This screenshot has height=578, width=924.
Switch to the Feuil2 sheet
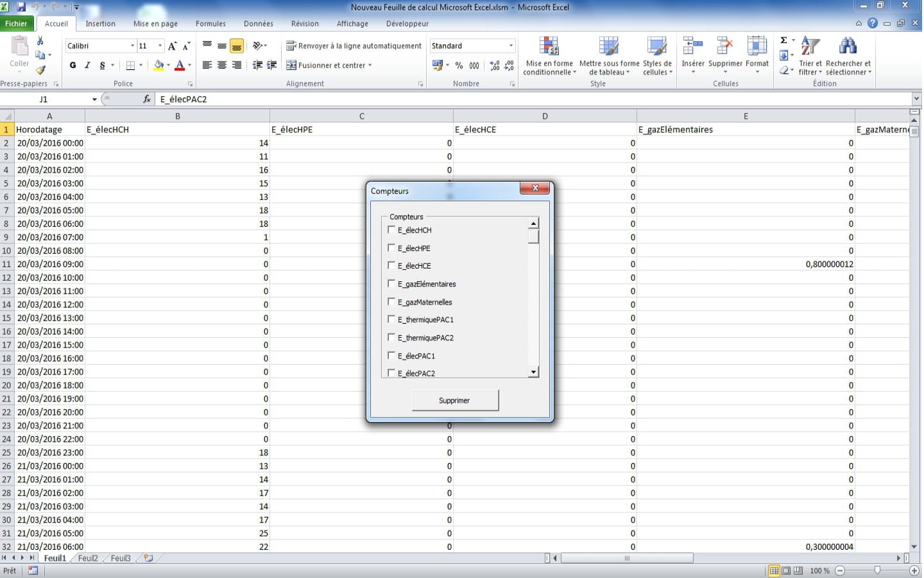88,558
